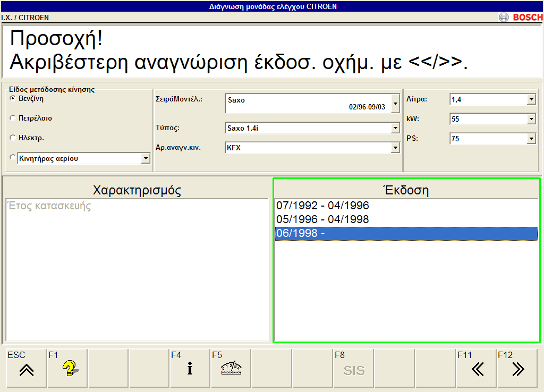Click the Έτος κατασκευής list row
Viewport: 544px width, 392px height.
[137, 206]
